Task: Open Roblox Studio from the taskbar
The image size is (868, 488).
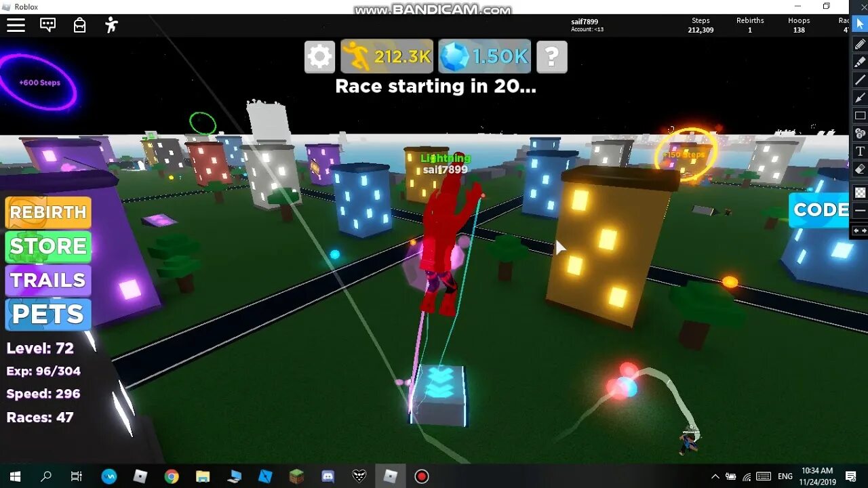Action: coord(265,476)
